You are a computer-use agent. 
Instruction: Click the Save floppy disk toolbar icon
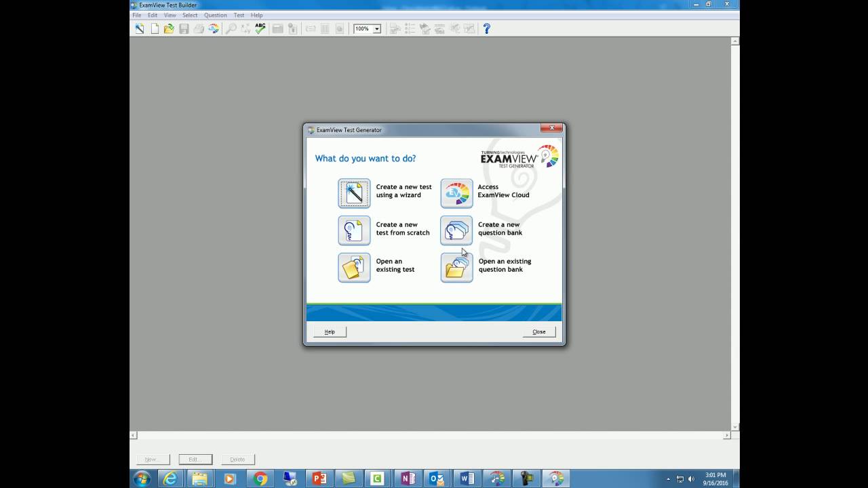point(184,28)
